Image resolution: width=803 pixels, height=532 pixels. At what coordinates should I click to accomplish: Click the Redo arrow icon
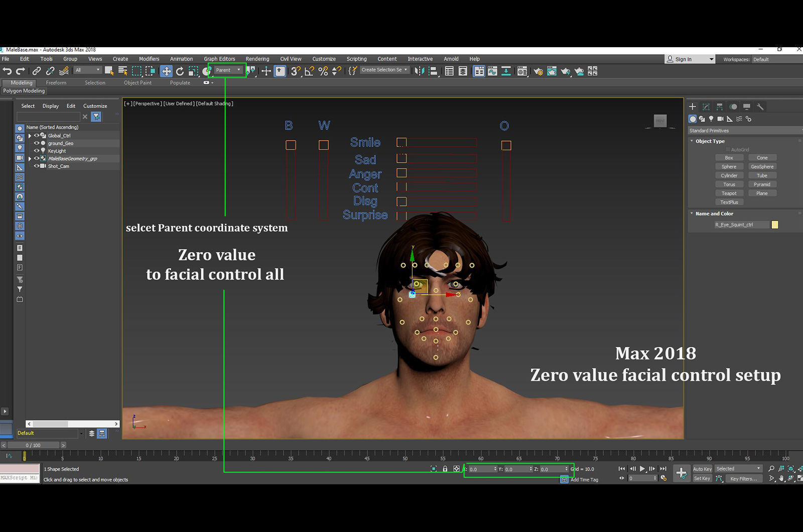21,71
